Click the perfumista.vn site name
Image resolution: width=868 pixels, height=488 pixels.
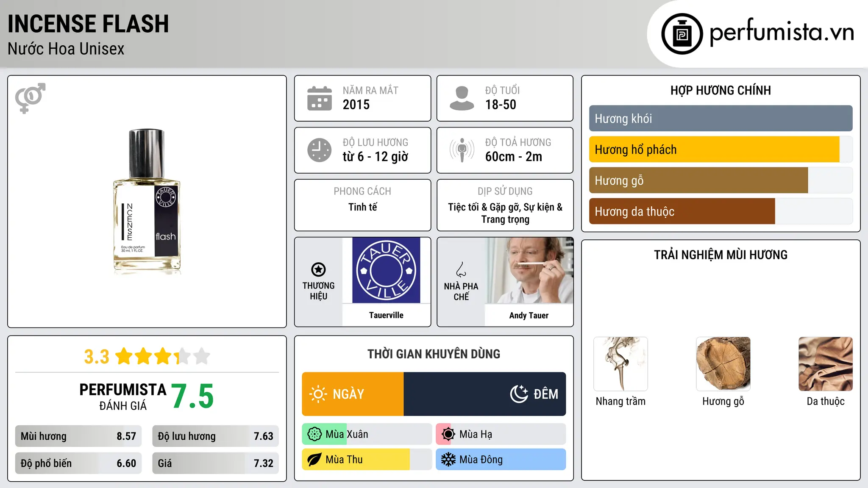[782, 32]
